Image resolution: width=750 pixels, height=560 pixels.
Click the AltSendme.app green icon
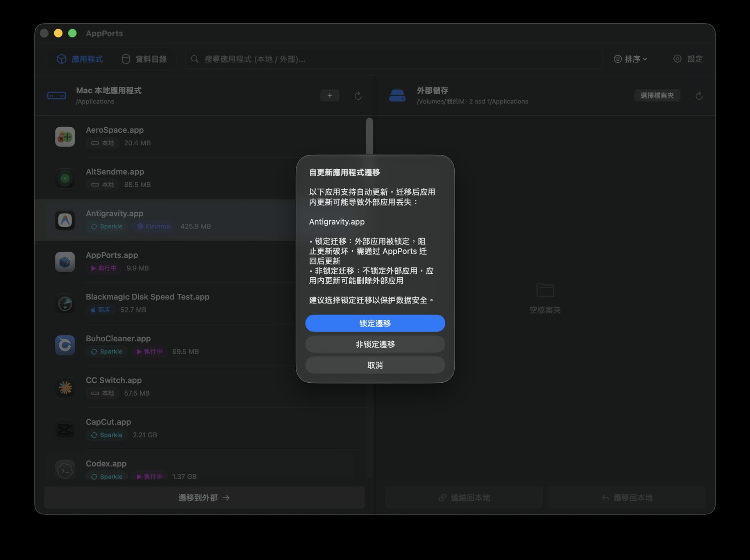(x=65, y=178)
